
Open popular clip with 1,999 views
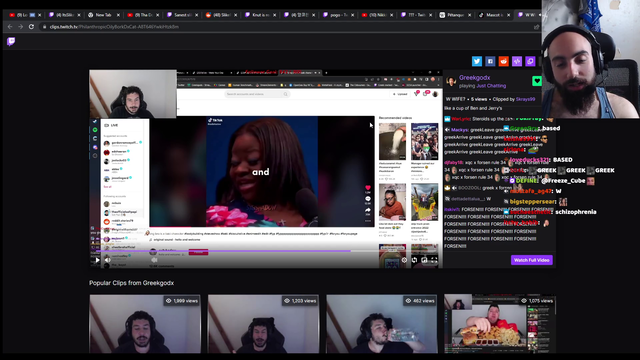(x=145, y=324)
